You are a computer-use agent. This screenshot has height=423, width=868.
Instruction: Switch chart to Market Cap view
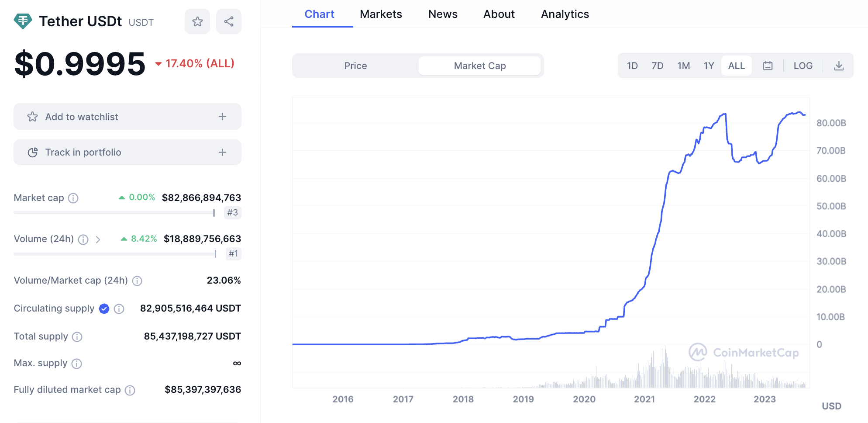[x=479, y=66]
